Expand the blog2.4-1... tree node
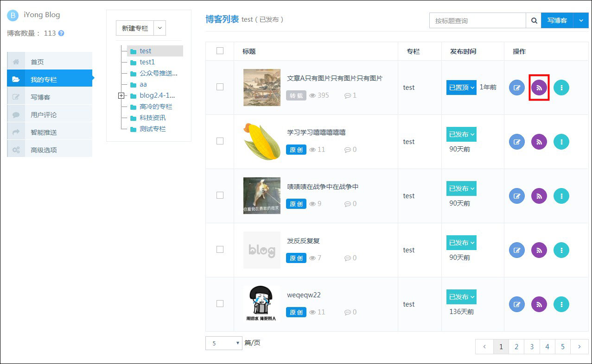Screen dimensions: 592x364 [x=121, y=96]
